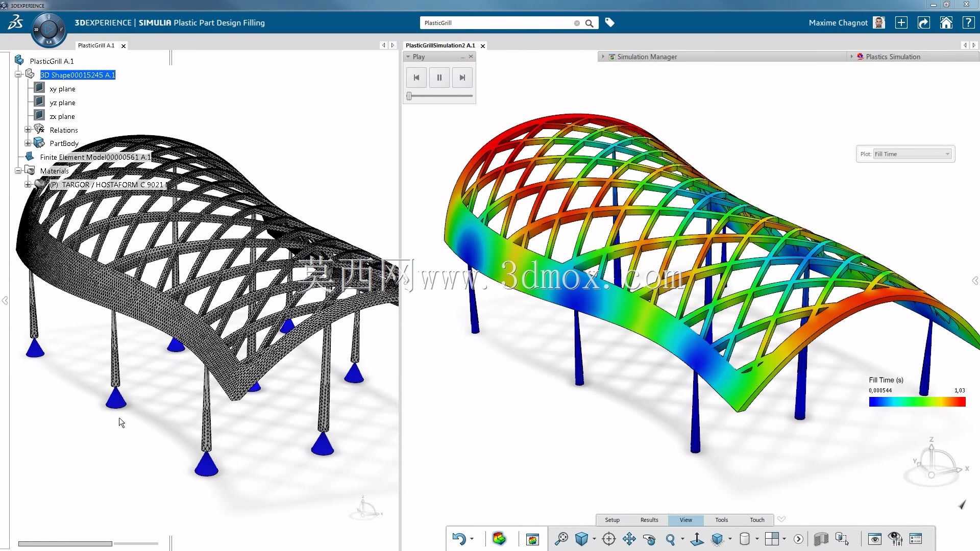The height and width of the screenshot is (551, 980).
Task: Click the eye visibility window icon
Action: coord(875,539)
